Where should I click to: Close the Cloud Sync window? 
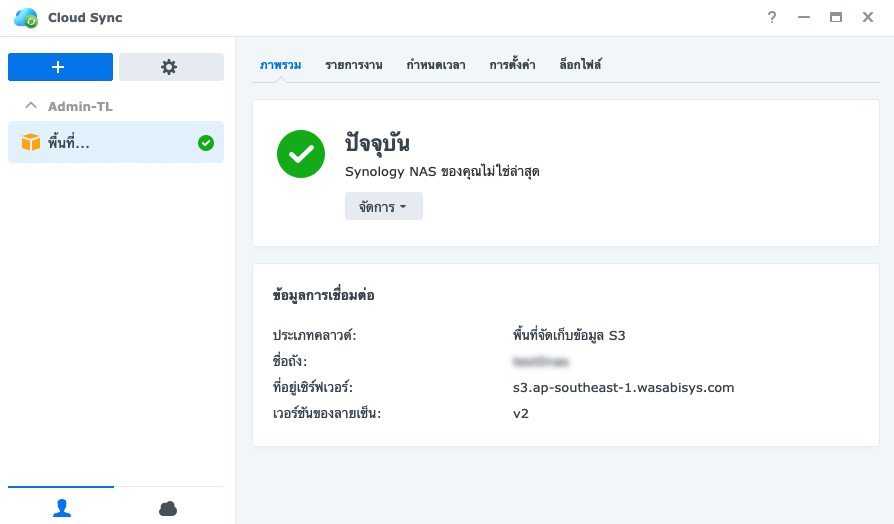pos(868,18)
